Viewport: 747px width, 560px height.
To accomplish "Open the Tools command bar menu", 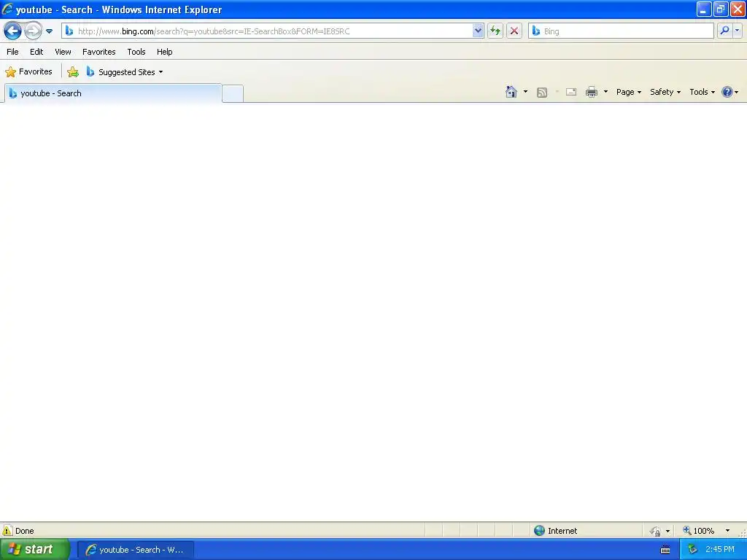I will point(702,92).
